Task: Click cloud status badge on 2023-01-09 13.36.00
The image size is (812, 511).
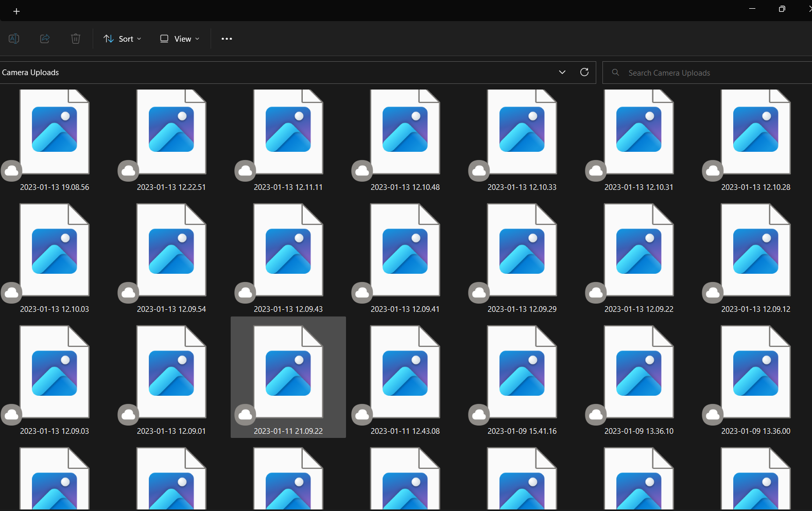Action: tap(713, 415)
